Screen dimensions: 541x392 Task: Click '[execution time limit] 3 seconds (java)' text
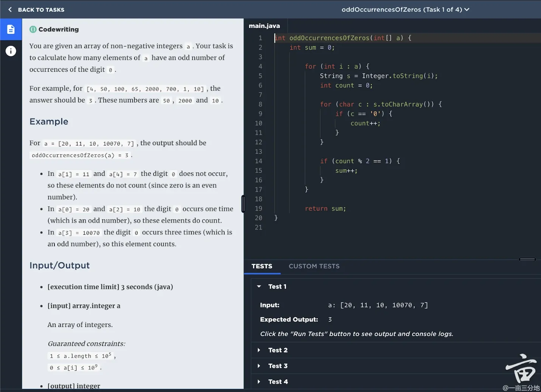110,287
